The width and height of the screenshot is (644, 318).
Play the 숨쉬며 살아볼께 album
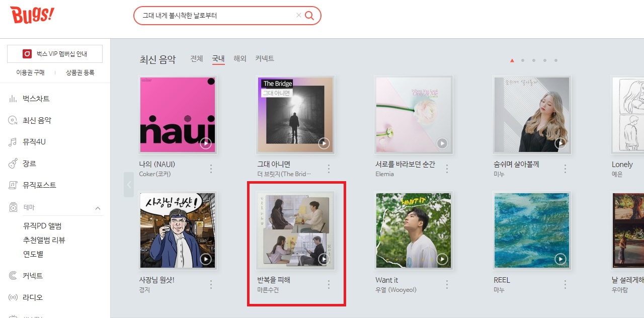[x=560, y=143]
